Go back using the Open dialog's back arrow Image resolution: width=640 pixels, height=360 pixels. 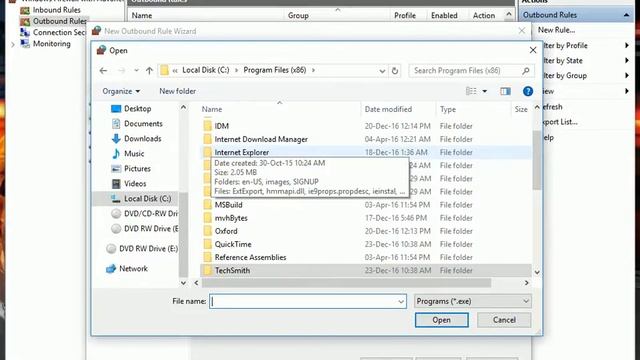click(x=103, y=71)
